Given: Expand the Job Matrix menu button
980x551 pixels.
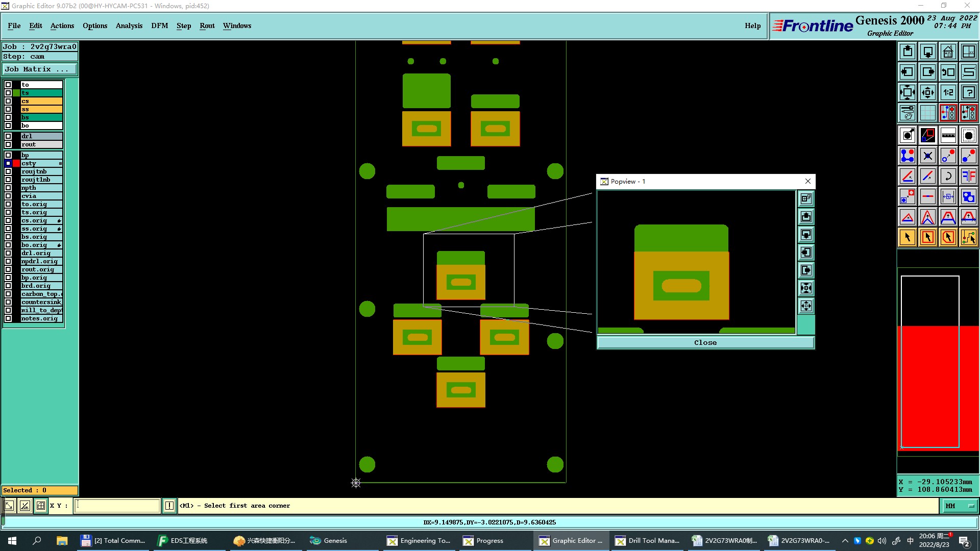Looking at the screenshot, I should (x=40, y=69).
